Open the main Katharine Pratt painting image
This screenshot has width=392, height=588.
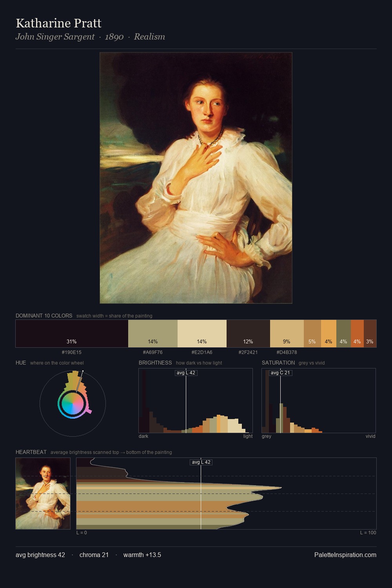pyautogui.click(x=196, y=178)
